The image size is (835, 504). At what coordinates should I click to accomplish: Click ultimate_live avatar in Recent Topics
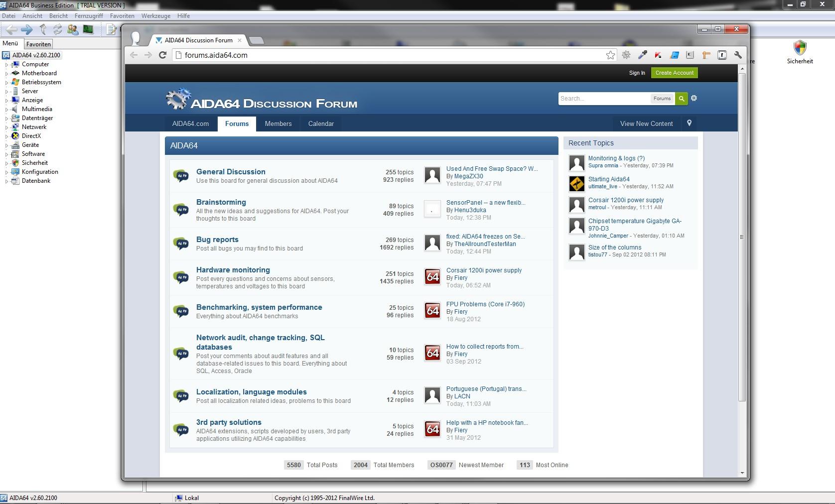577,184
